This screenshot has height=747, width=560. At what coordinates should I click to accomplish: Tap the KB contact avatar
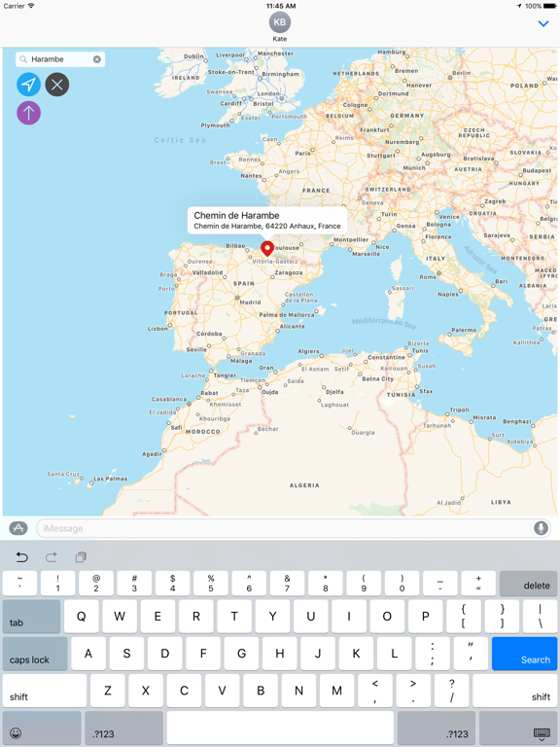[x=280, y=22]
